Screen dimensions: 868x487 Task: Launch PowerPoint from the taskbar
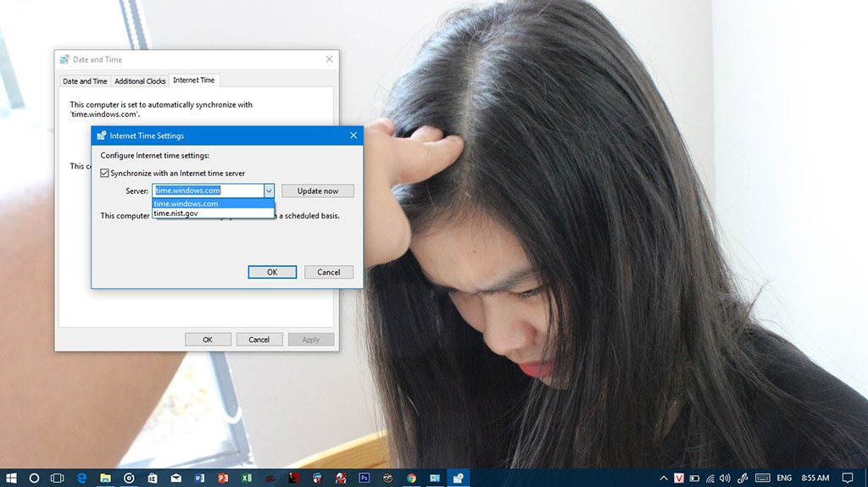point(223,479)
